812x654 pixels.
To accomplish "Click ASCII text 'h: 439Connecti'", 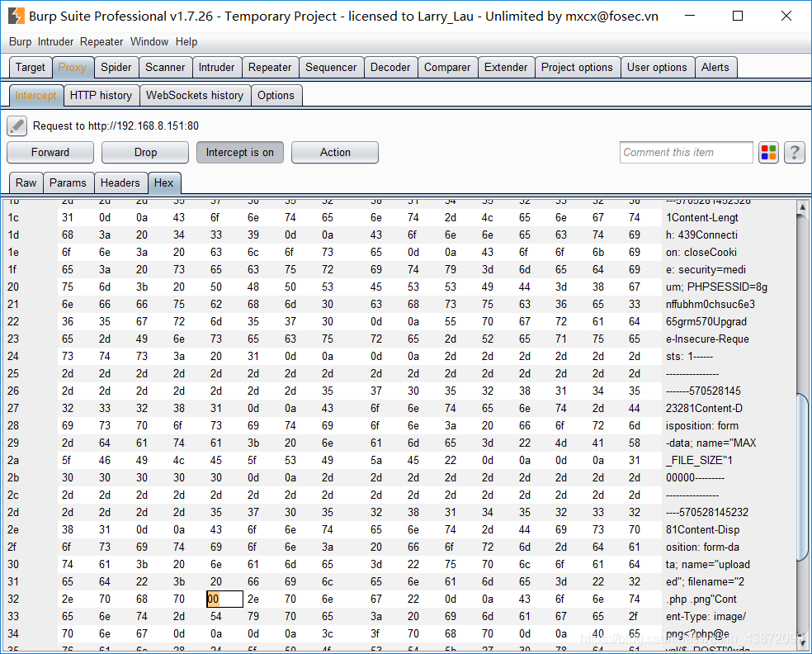I will click(701, 235).
